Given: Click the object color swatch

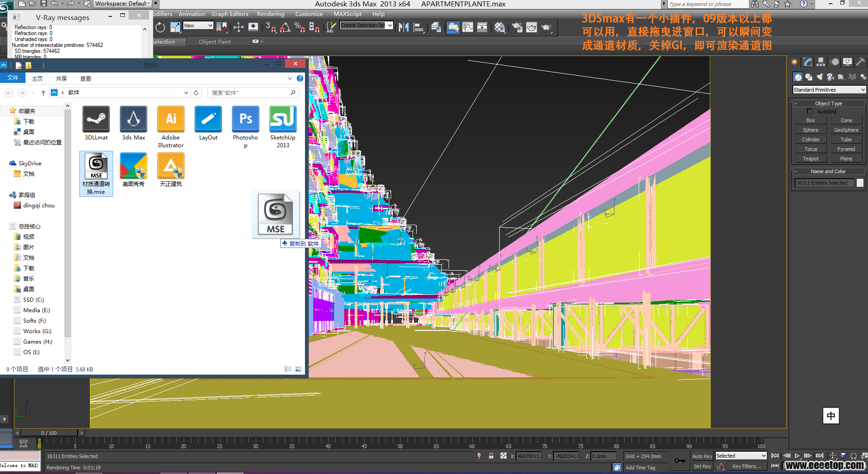Looking at the screenshot, I should (x=860, y=183).
